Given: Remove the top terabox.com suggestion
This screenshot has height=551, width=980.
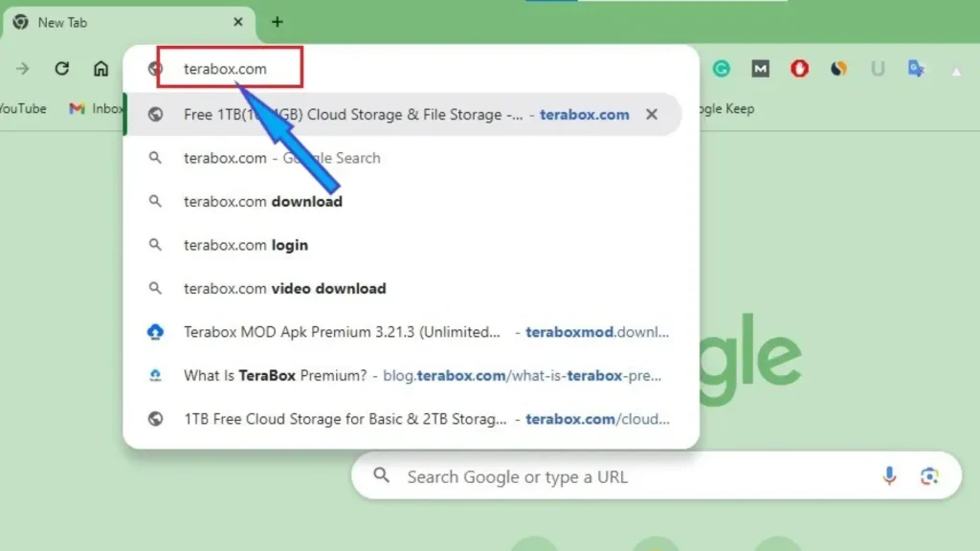Looking at the screenshot, I should point(652,115).
